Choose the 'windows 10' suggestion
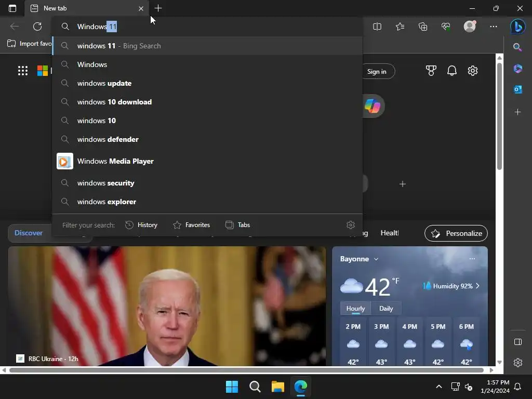 coord(208,121)
